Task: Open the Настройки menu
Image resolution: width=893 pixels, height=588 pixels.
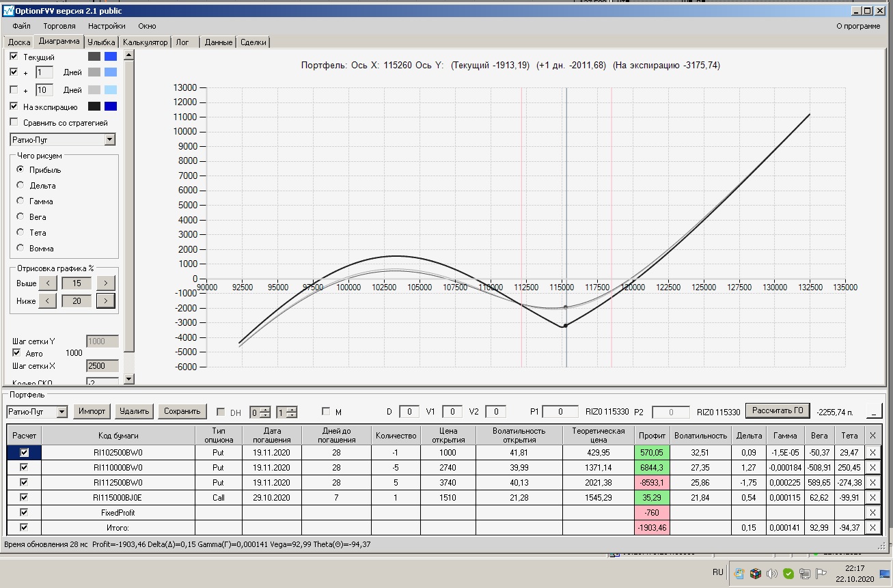Action: pos(106,26)
